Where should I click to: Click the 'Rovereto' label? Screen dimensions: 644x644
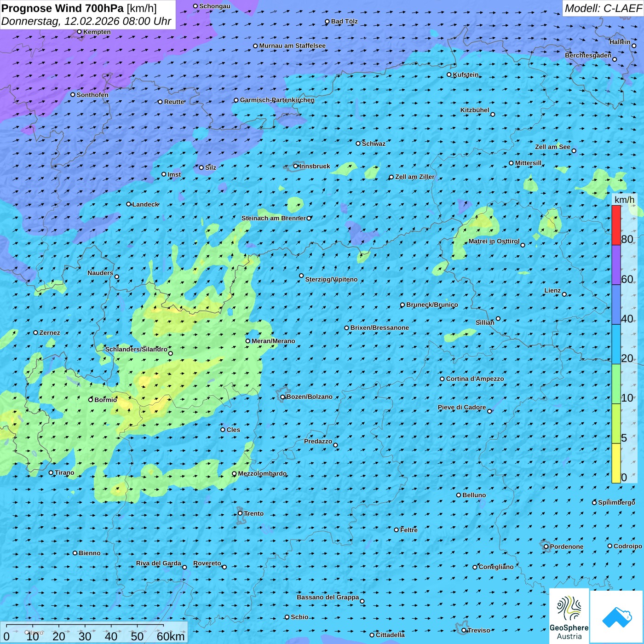pos(207,563)
